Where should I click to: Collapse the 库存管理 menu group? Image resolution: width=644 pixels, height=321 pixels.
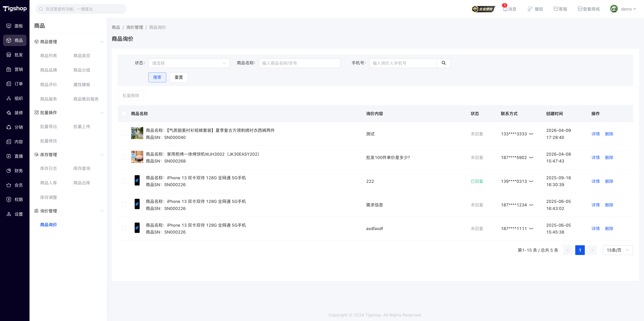102,155
